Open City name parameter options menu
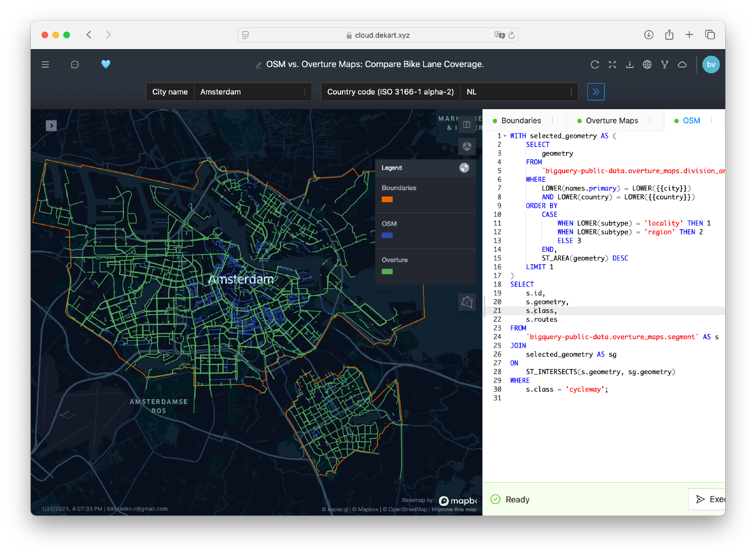756x556 pixels. (x=305, y=92)
